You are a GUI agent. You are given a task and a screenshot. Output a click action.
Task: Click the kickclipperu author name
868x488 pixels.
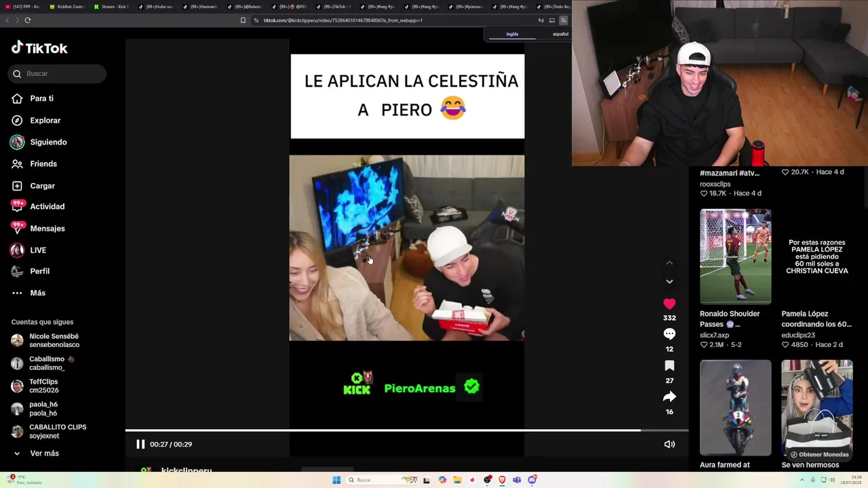coord(186,470)
